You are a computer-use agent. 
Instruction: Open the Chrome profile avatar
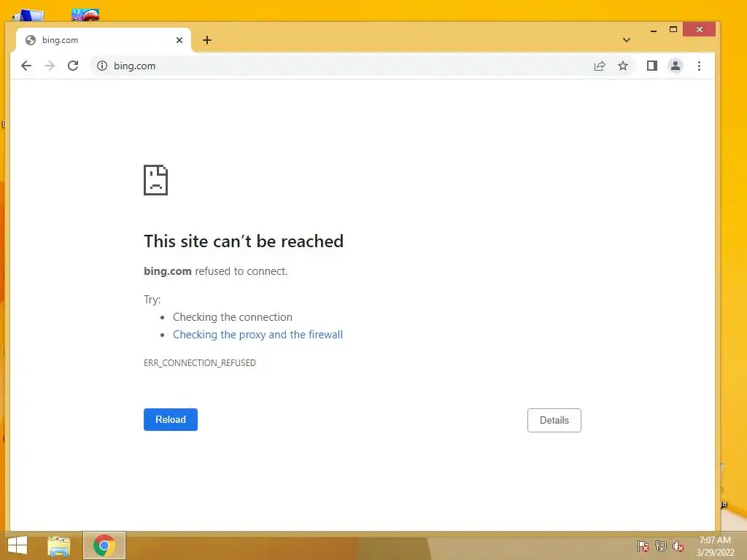675,66
